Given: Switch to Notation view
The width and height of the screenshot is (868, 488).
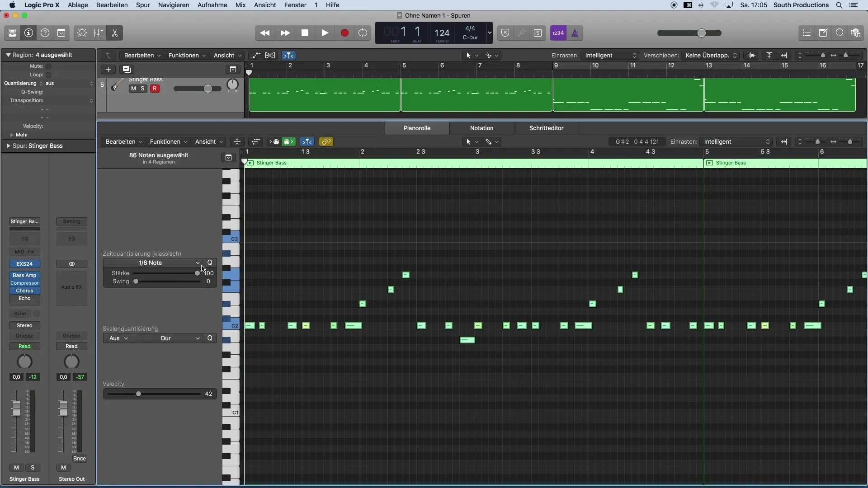Looking at the screenshot, I should click(481, 127).
